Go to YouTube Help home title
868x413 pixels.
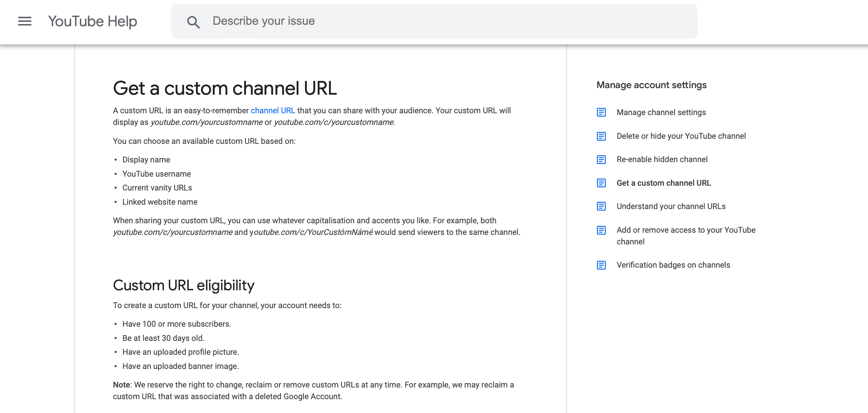click(x=93, y=21)
